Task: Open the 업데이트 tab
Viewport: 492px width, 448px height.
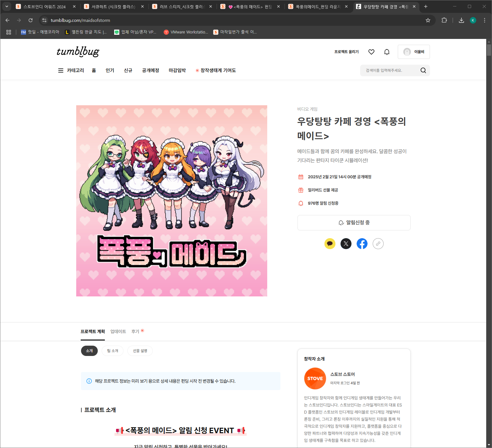Action: (118, 331)
